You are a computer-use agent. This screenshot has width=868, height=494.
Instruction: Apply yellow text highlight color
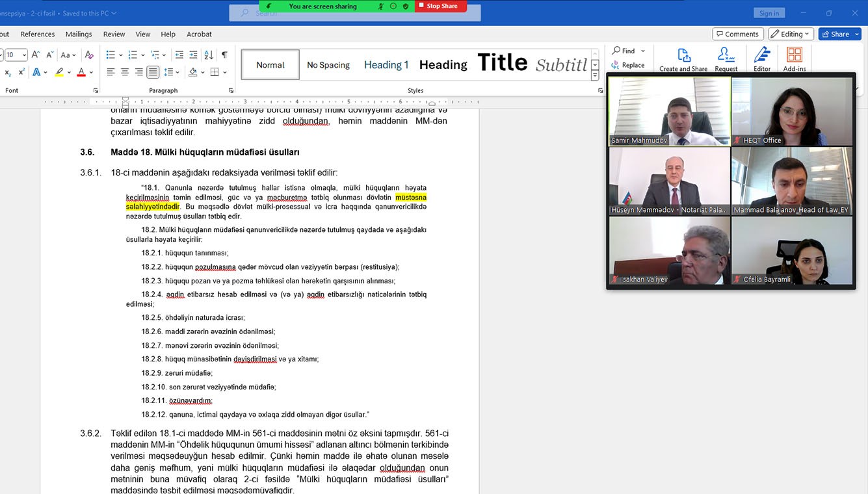click(59, 72)
